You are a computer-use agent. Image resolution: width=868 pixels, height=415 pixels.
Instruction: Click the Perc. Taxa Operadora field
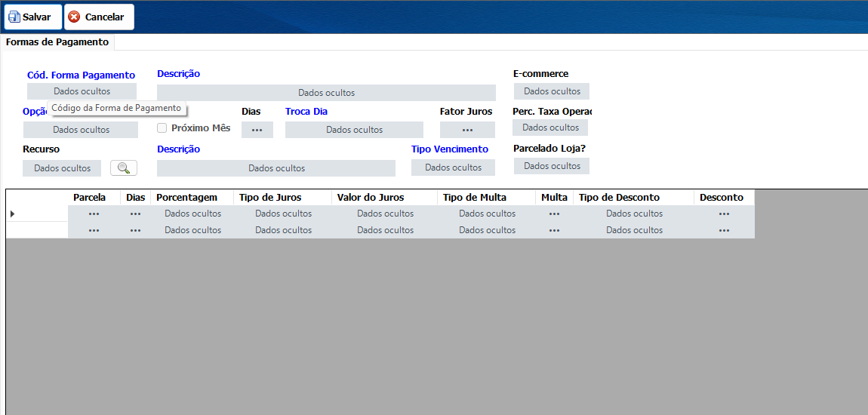tap(550, 128)
